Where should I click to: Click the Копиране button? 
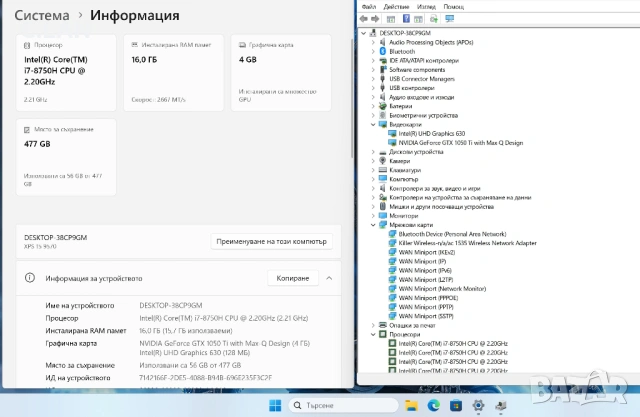coord(293,278)
